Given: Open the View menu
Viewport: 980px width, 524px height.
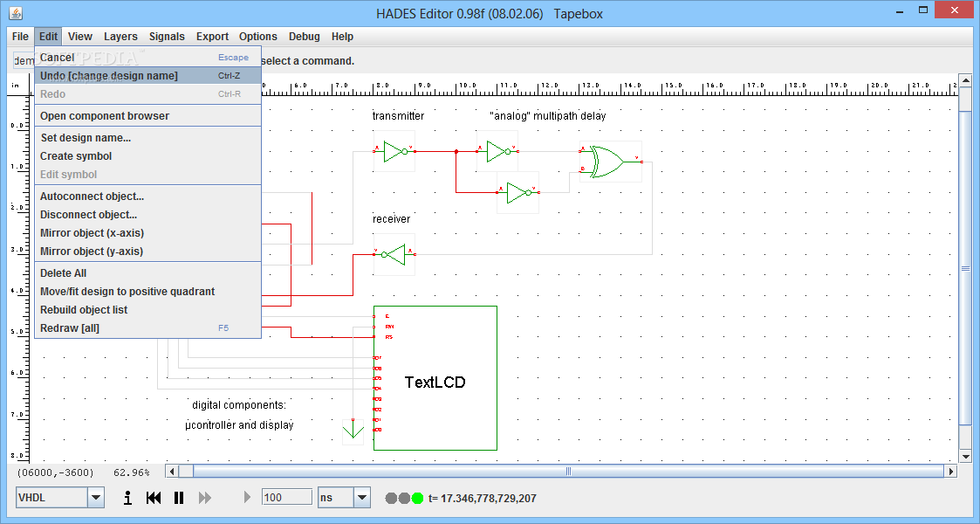Looking at the screenshot, I should tap(80, 37).
